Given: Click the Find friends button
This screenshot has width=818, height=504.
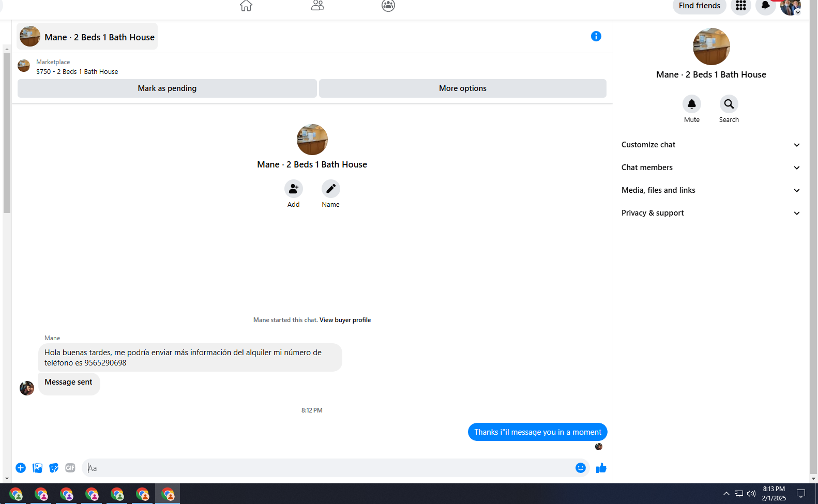Looking at the screenshot, I should (699, 6).
